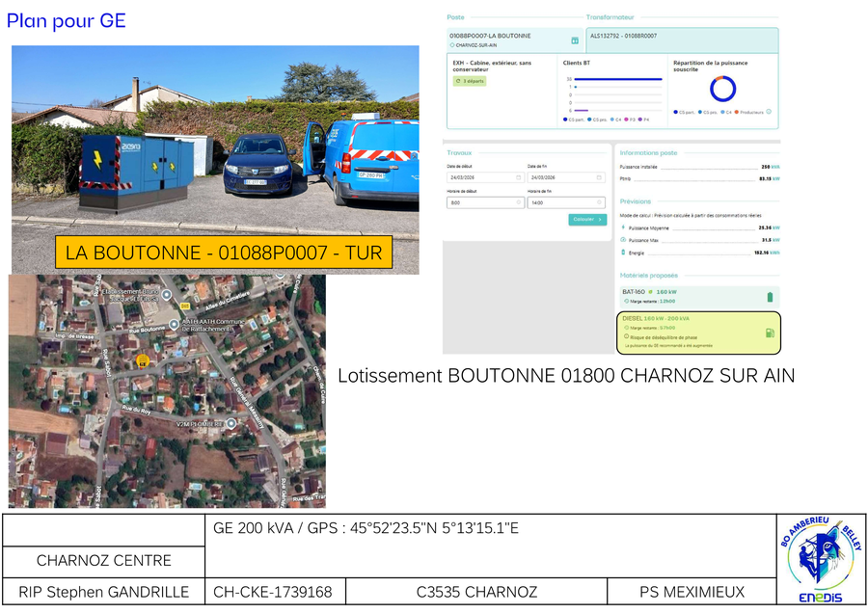Toggle the Producteurs legend item in donut chart
This screenshot has height=613, width=868.
click(x=749, y=112)
